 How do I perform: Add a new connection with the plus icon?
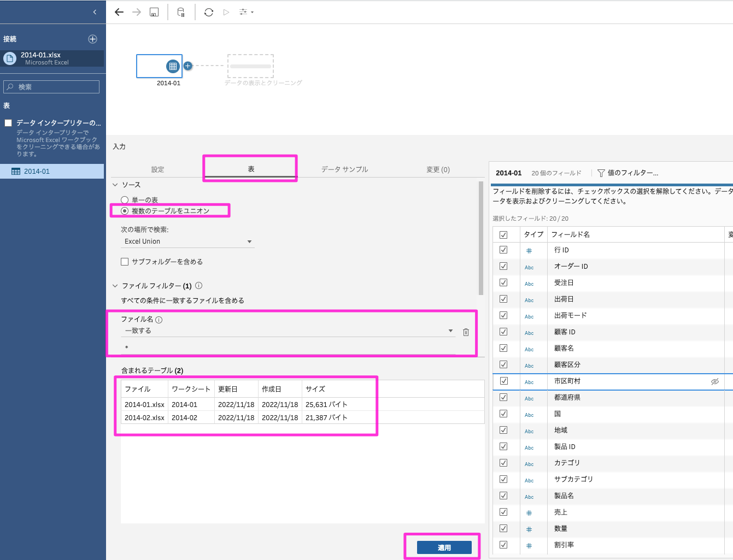click(x=92, y=38)
